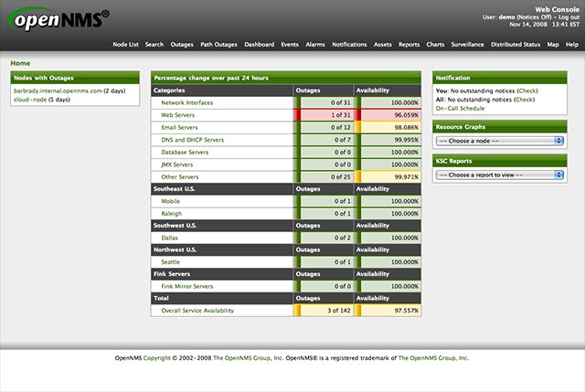585x392 pixels.
Task: Click the 3 of 142 total outages cell
Action: click(x=324, y=311)
